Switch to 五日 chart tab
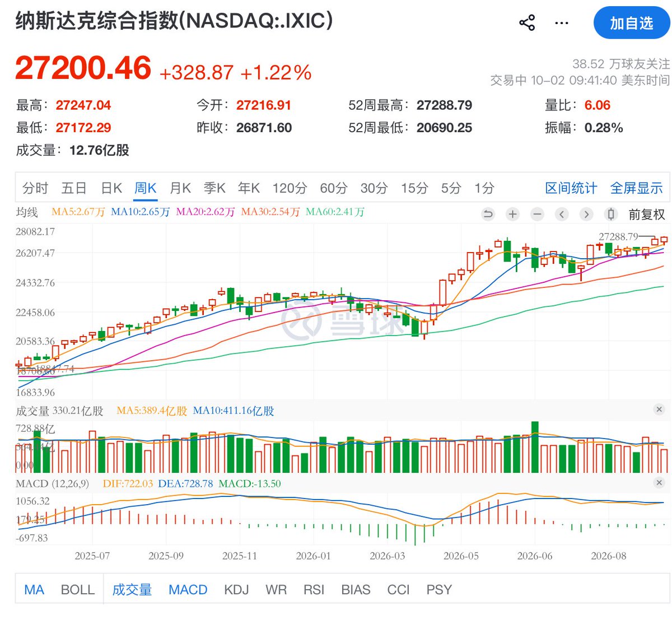 click(x=74, y=188)
